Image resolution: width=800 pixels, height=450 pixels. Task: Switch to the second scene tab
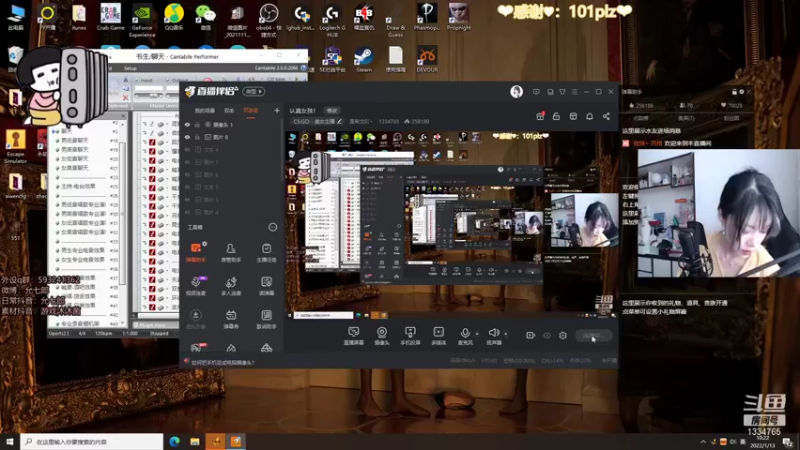tap(229, 110)
